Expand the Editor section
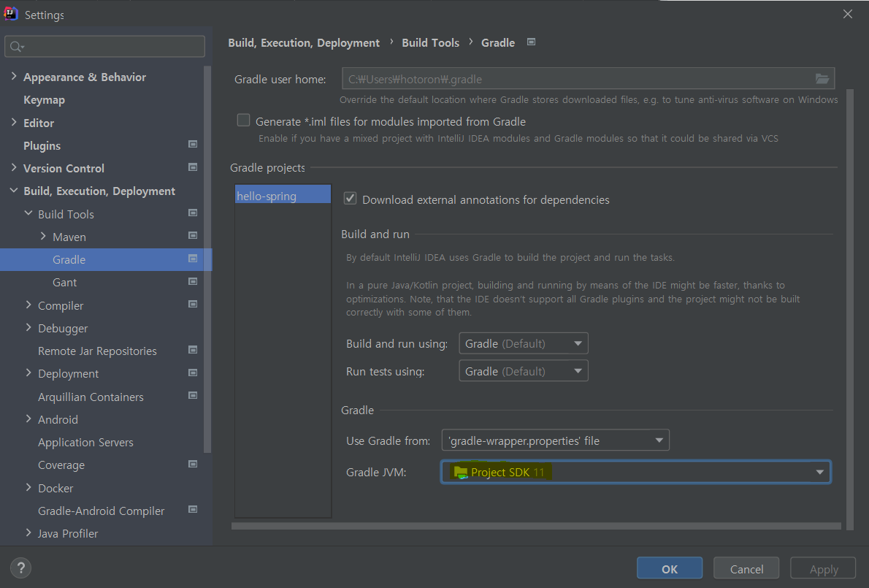This screenshot has width=869, height=588. pos(14,123)
